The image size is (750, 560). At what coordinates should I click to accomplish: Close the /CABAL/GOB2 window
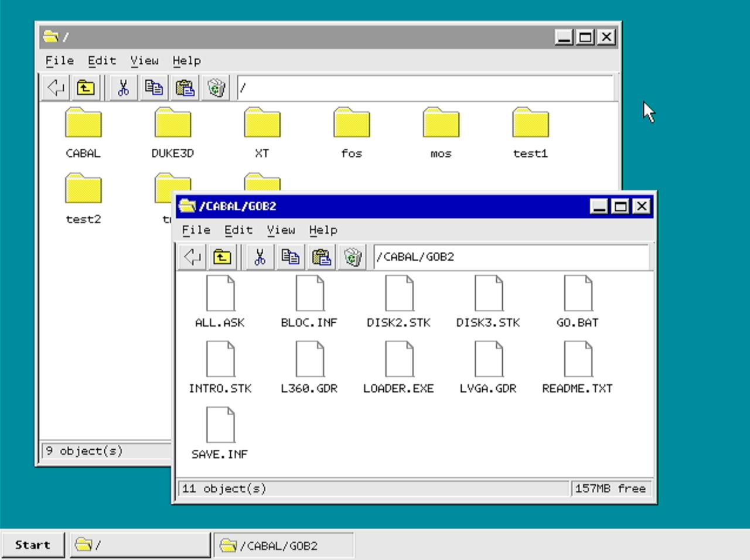642,206
